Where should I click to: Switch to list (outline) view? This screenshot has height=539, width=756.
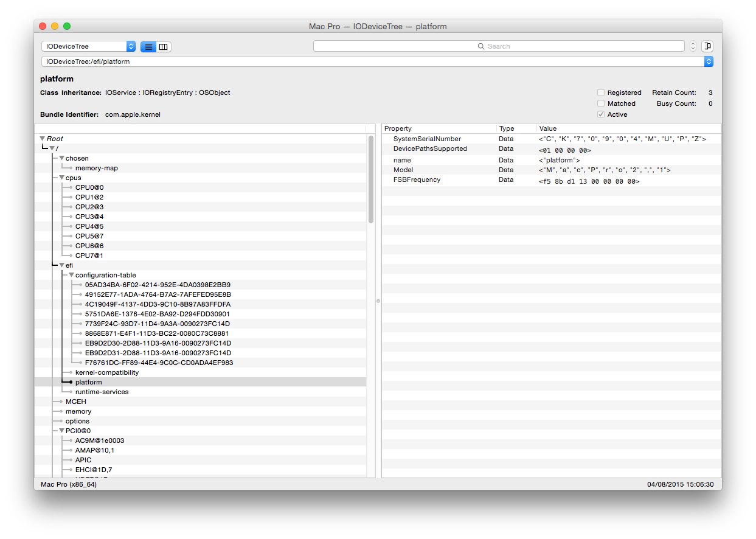point(148,46)
